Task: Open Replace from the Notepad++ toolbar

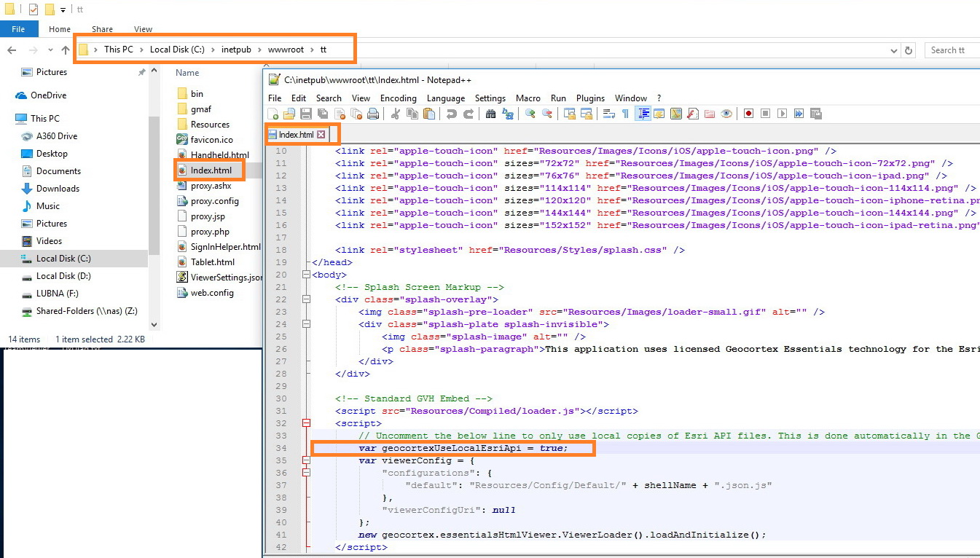Action: pyautogui.click(x=507, y=114)
